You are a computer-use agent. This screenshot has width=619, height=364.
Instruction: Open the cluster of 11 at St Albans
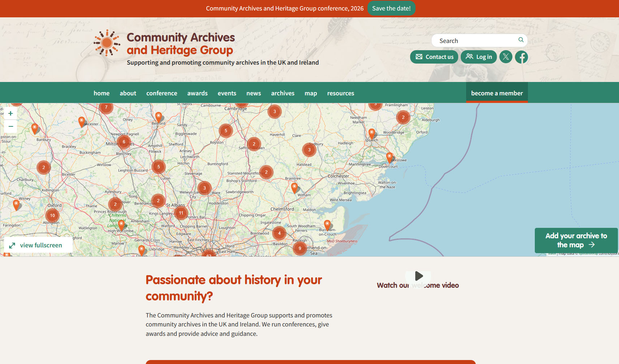click(x=181, y=213)
